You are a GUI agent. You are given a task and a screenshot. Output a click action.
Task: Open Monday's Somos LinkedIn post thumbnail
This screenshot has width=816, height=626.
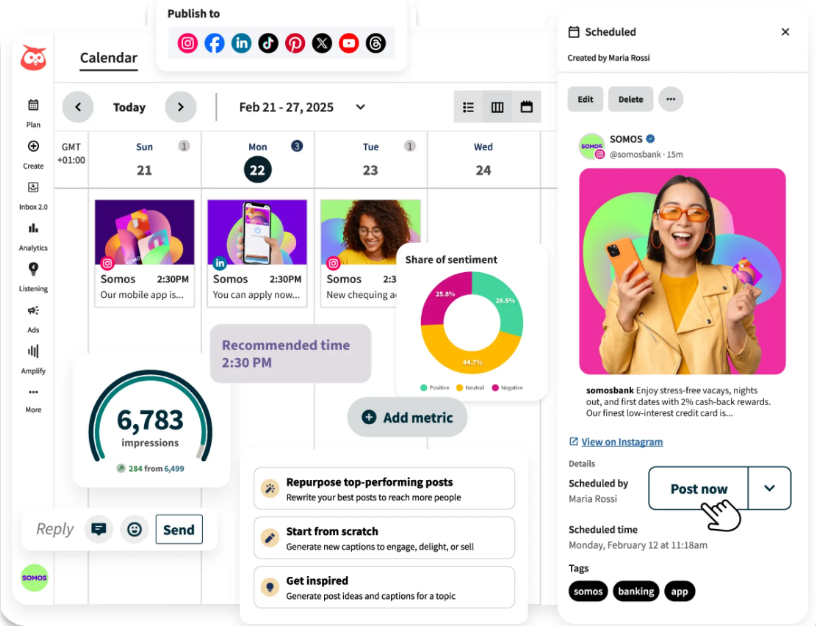[x=257, y=232]
